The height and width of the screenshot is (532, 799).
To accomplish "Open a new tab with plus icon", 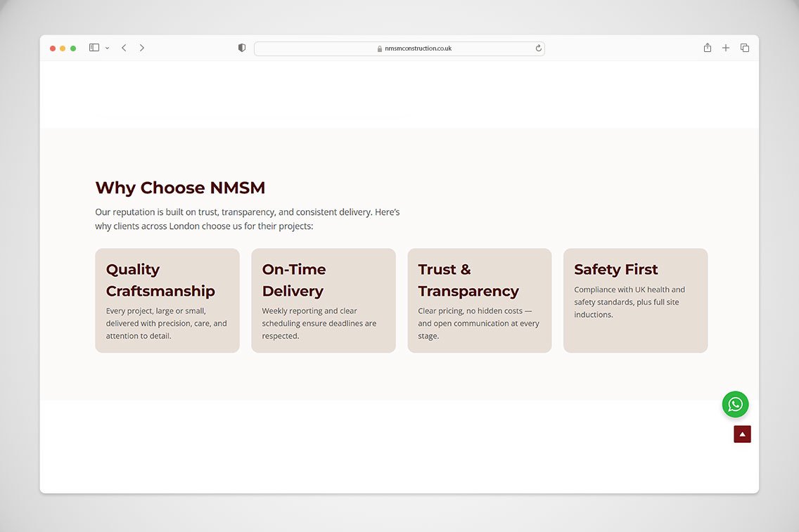I will (726, 48).
